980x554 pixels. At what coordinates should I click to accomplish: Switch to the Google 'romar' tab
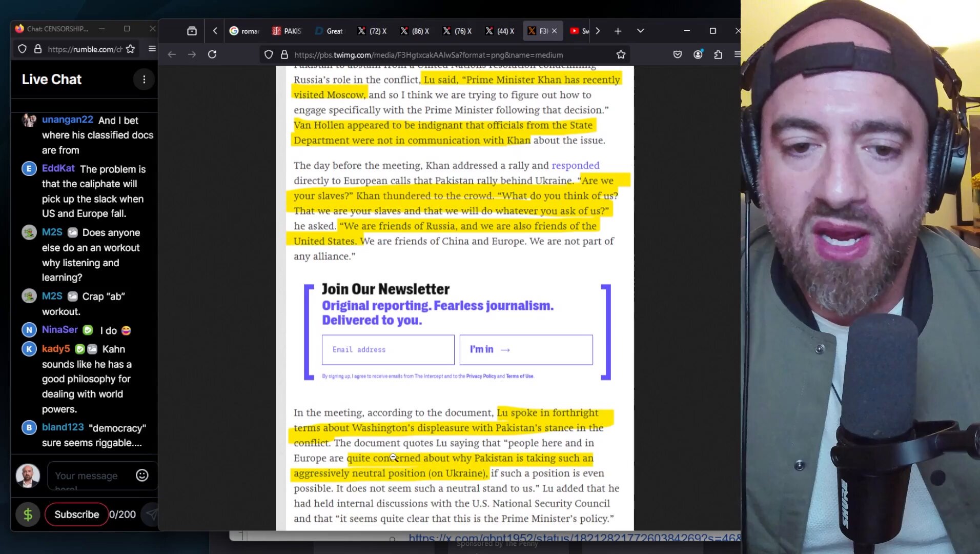click(244, 31)
